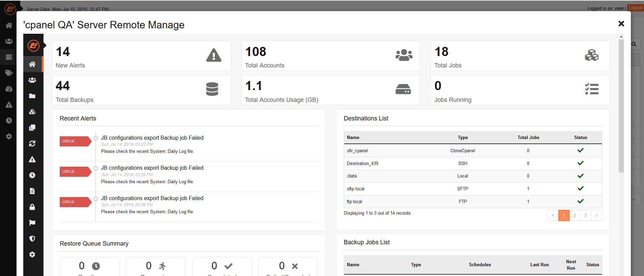Click the 'Displaying 1 to 5 out of 14 records' text
644x276 pixels.
point(377,213)
